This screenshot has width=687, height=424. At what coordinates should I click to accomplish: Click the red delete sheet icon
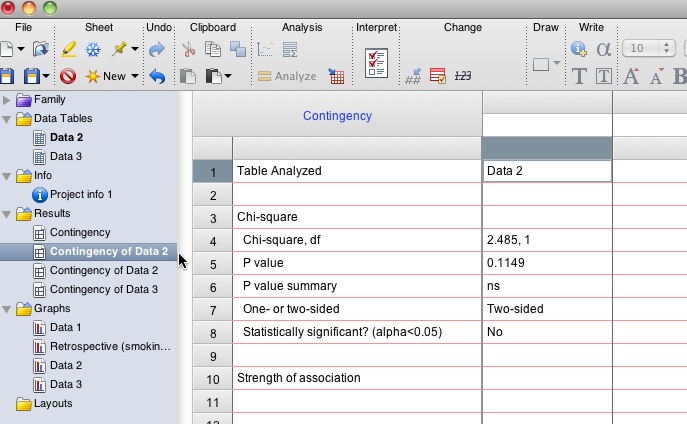point(68,76)
